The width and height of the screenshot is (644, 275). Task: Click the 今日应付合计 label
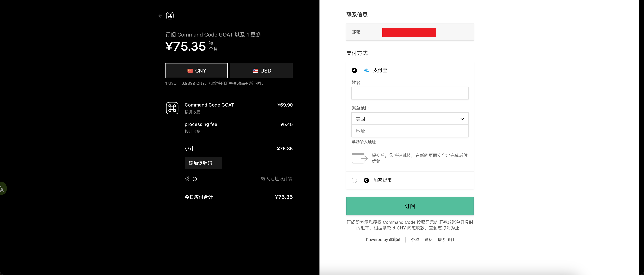(x=199, y=197)
